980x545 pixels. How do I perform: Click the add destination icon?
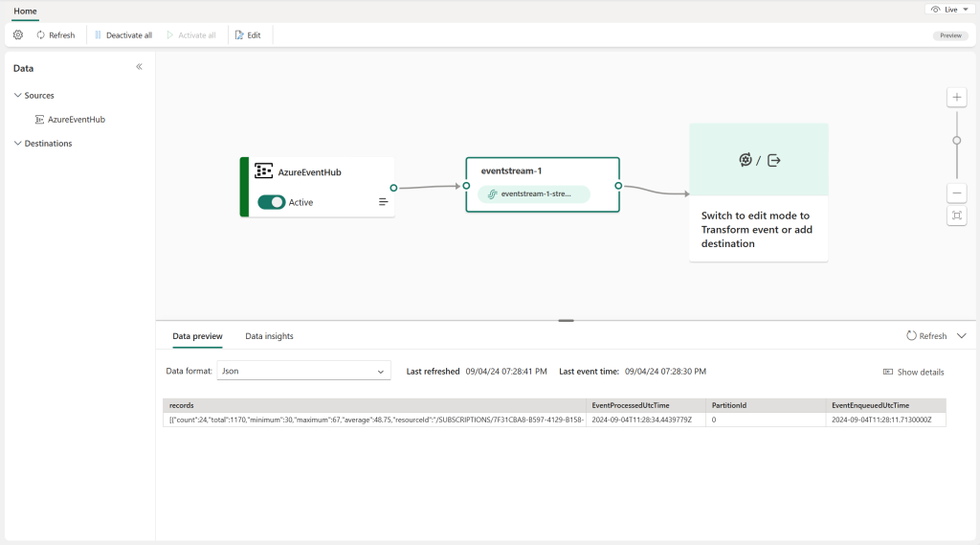pyautogui.click(x=773, y=160)
